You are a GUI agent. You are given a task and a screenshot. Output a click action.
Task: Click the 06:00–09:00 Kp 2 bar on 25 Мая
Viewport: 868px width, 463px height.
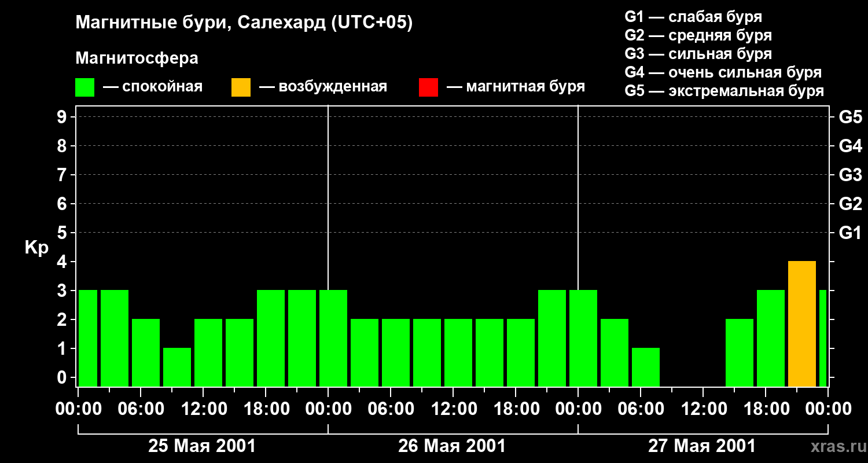click(146, 352)
